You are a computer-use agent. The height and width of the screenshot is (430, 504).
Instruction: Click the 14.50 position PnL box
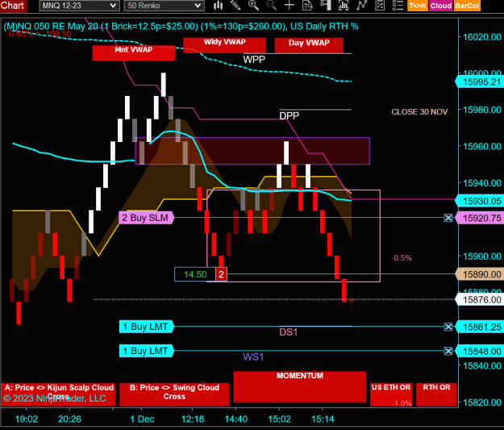195,274
